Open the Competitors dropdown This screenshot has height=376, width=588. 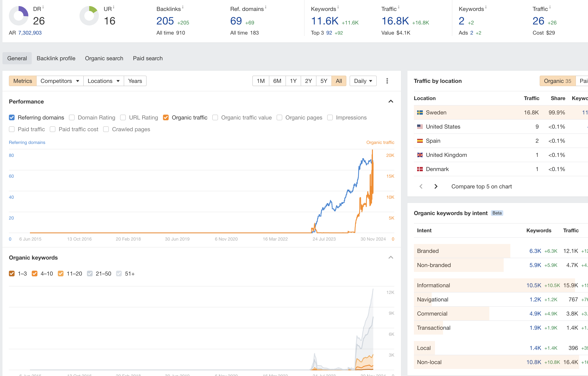(x=60, y=81)
